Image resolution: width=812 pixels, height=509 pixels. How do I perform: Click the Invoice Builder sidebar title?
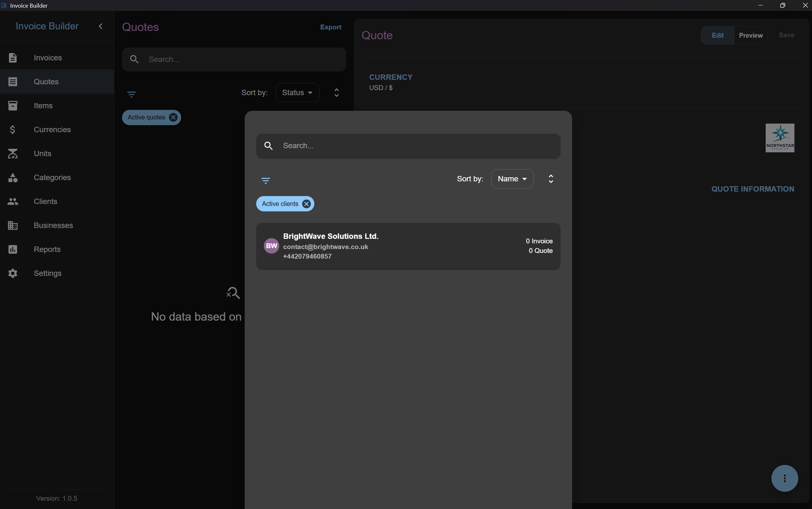(47, 26)
